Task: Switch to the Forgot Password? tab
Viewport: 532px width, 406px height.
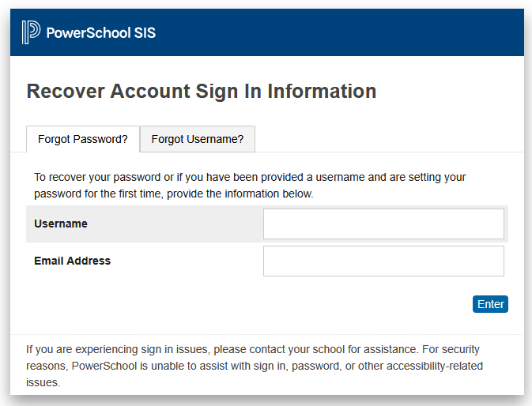Action: 83,139
